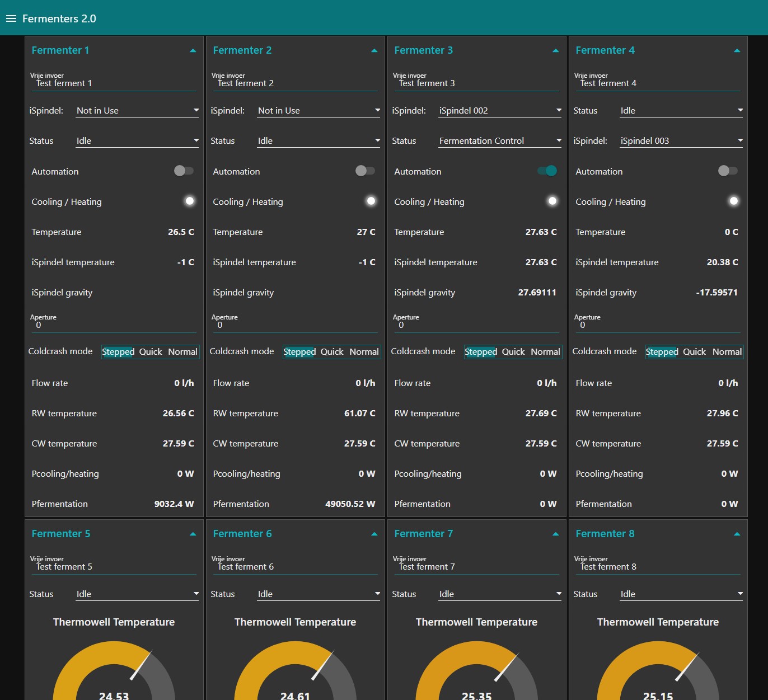
Task: Turn off Automation switch for Fermenter 3
Action: pyautogui.click(x=547, y=171)
